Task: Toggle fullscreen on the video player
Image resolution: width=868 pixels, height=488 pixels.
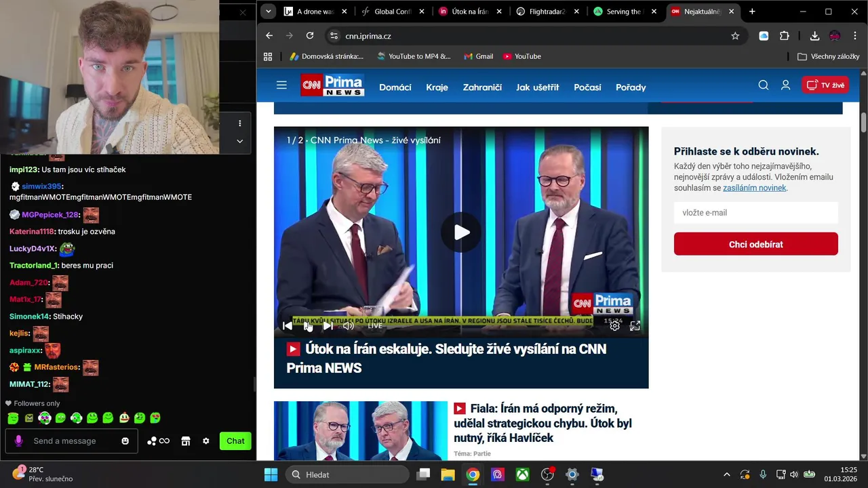Action: click(x=635, y=326)
